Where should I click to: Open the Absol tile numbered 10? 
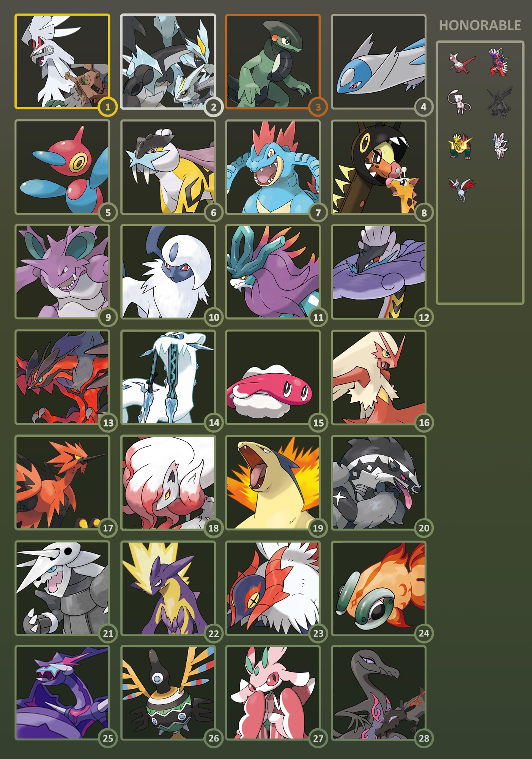(x=168, y=272)
